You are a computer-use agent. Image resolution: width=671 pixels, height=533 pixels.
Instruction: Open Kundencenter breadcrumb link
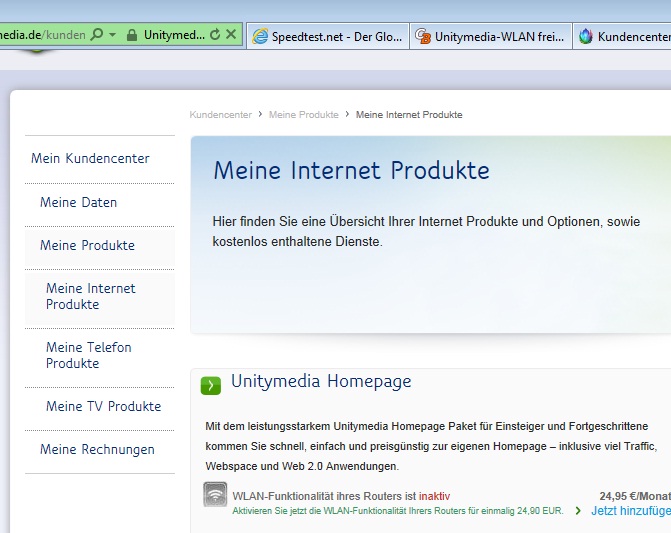(220, 115)
